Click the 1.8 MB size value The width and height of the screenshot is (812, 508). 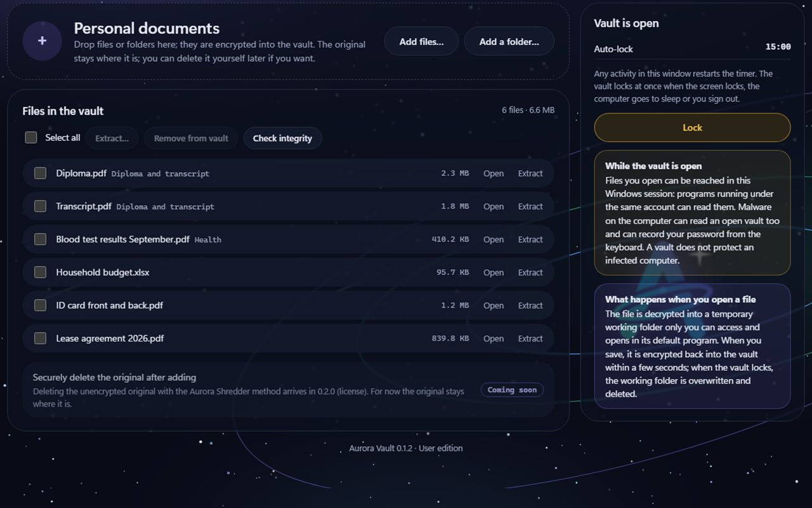coord(455,206)
